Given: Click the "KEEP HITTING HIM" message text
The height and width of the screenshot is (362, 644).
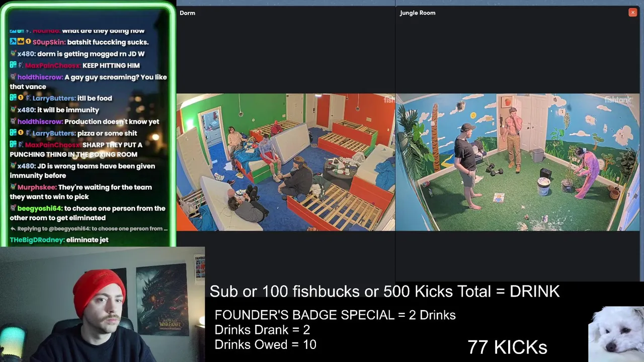Looking at the screenshot, I should point(111,65).
